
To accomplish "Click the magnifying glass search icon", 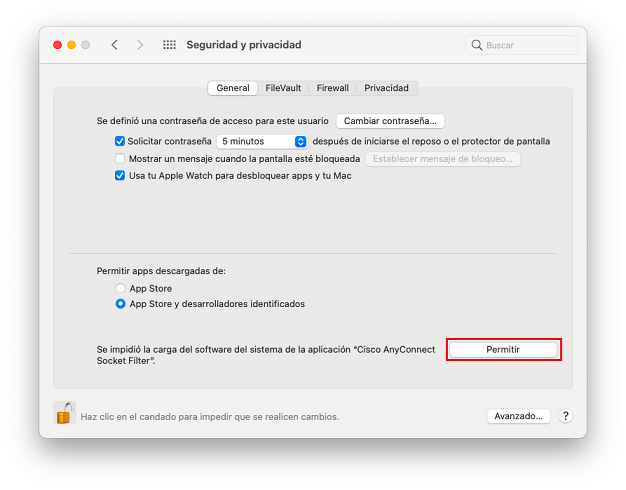I will [477, 45].
